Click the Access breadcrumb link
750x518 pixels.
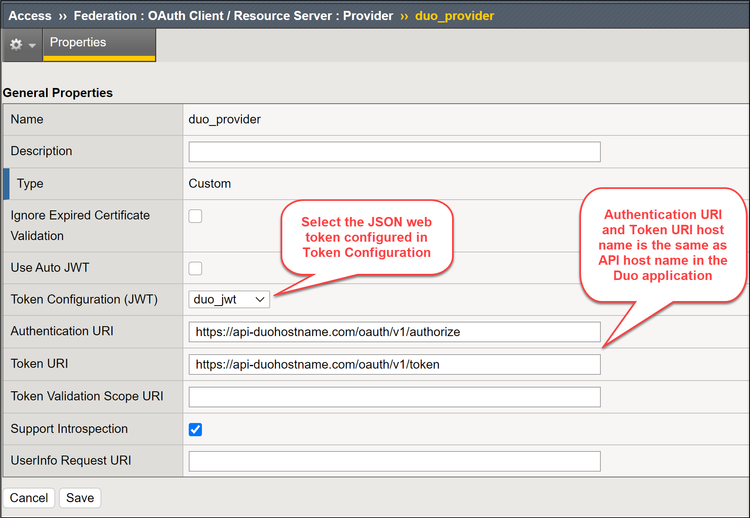[x=29, y=16]
